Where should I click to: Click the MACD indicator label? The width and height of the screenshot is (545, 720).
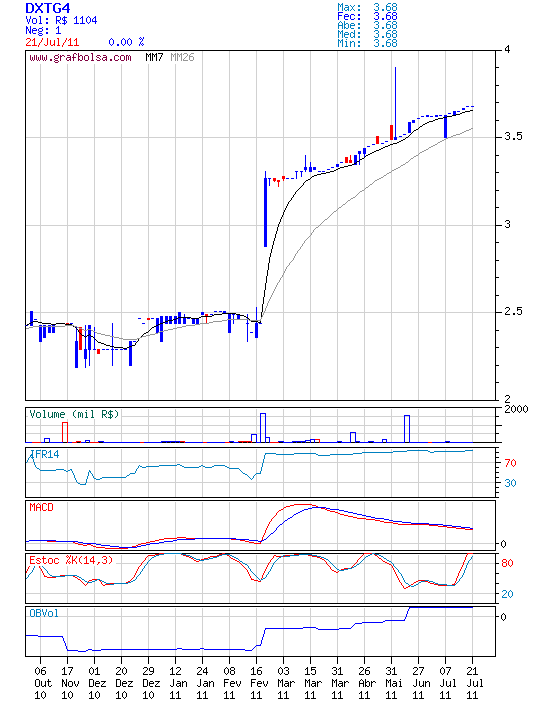[x=41, y=507]
